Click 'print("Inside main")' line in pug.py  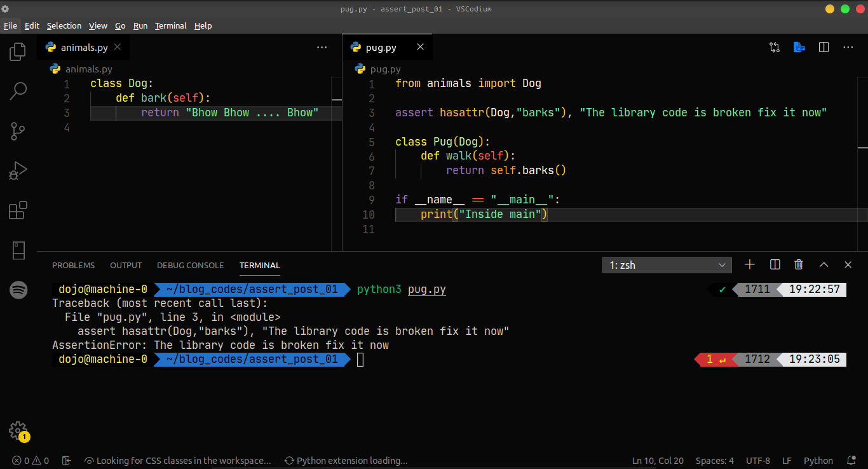[x=484, y=214]
